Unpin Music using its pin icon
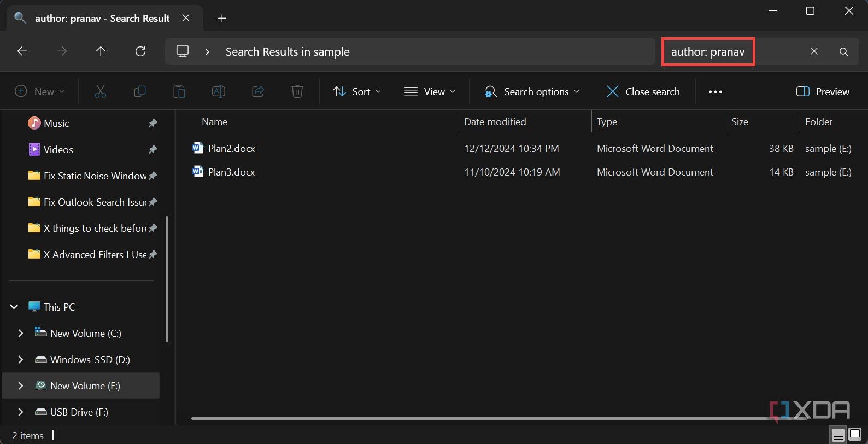868x444 pixels. tap(153, 124)
